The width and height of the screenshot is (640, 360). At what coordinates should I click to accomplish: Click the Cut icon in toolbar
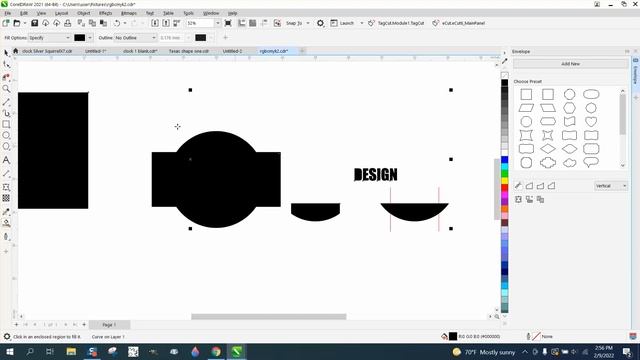[81, 23]
